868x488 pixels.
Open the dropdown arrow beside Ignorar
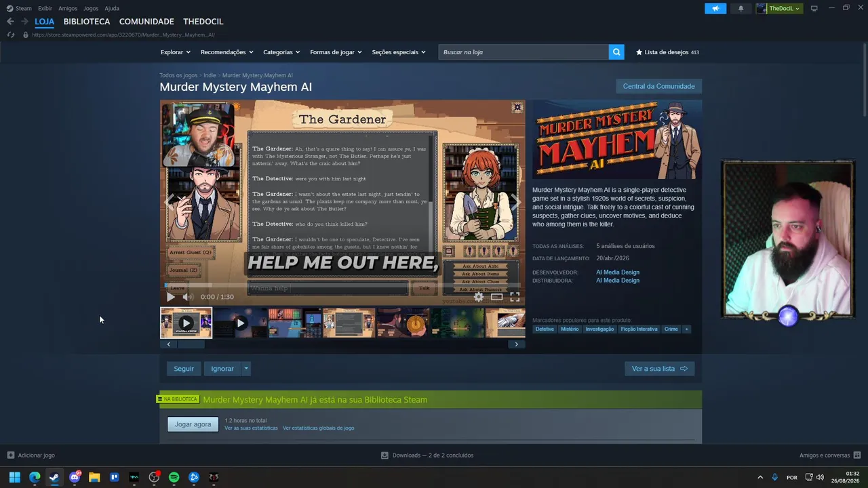(x=246, y=369)
